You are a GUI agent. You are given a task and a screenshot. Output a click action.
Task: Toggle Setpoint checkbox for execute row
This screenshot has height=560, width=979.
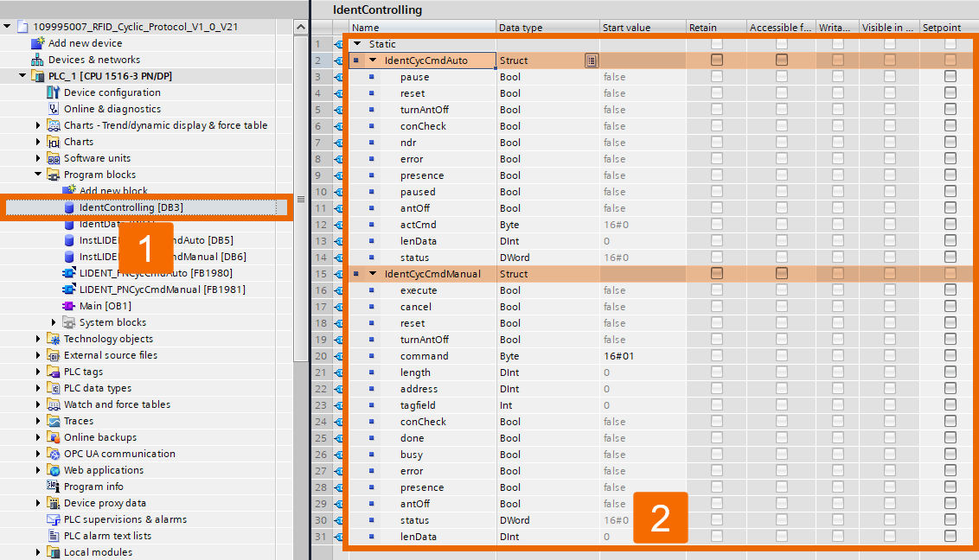pyautogui.click(x=950, y=290)
